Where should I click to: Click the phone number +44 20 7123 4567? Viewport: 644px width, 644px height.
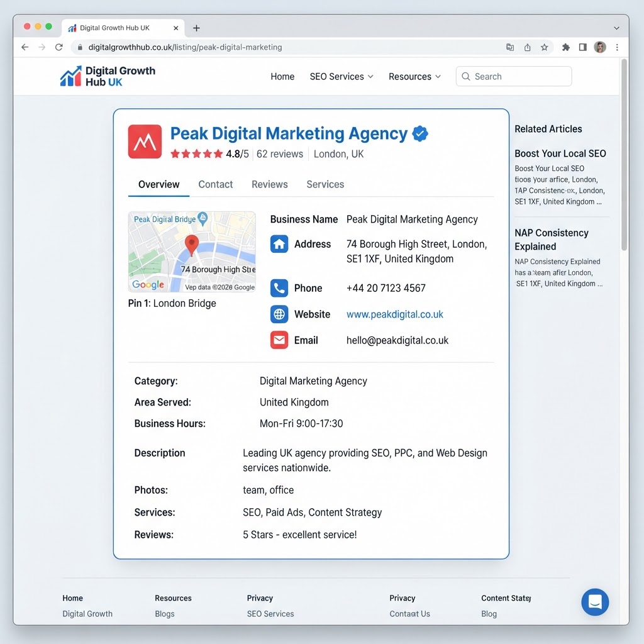point(386,288)
